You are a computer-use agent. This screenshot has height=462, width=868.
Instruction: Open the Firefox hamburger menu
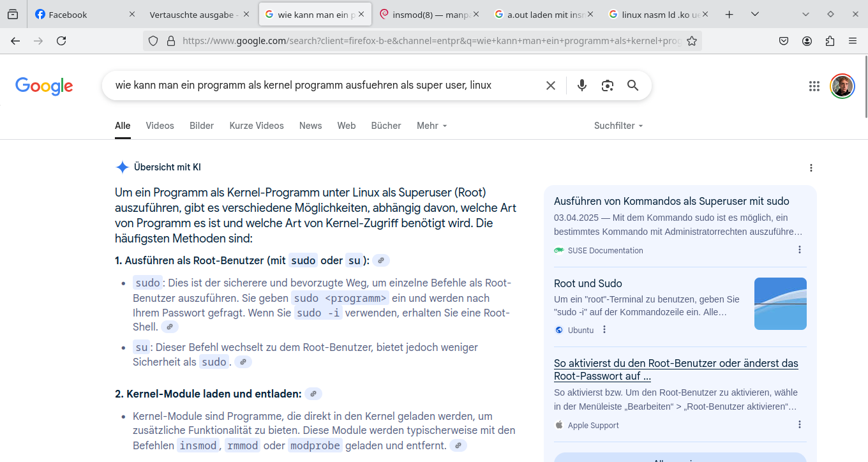coord(853,40)
